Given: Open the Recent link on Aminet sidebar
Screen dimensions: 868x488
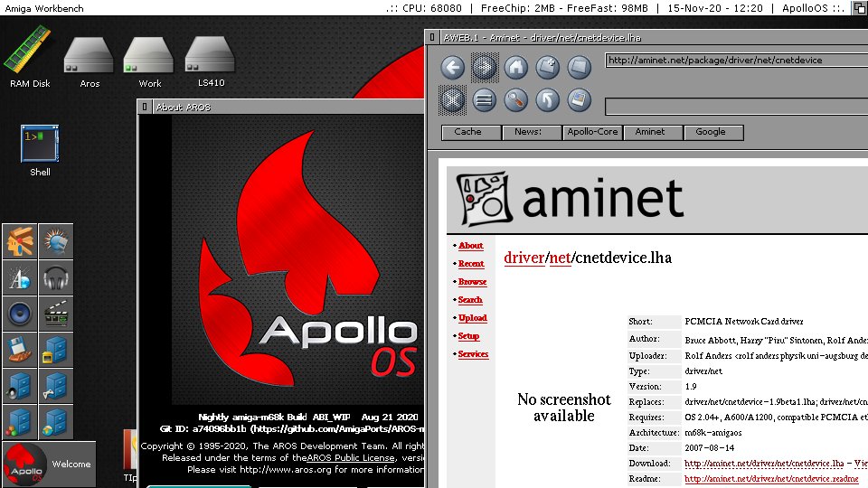Looking at the screenshot, I should [x=471, y=264].
